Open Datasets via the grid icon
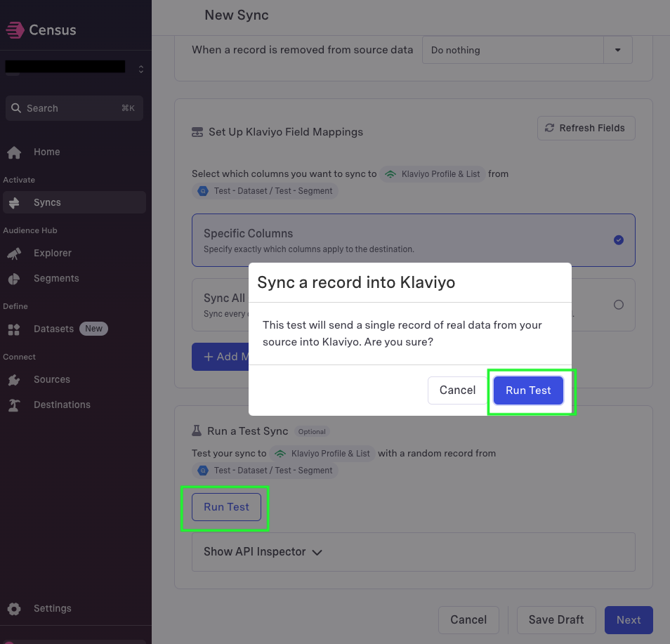Screen dimensions: 670x644 pyautogui.click(x=14, y=329)
